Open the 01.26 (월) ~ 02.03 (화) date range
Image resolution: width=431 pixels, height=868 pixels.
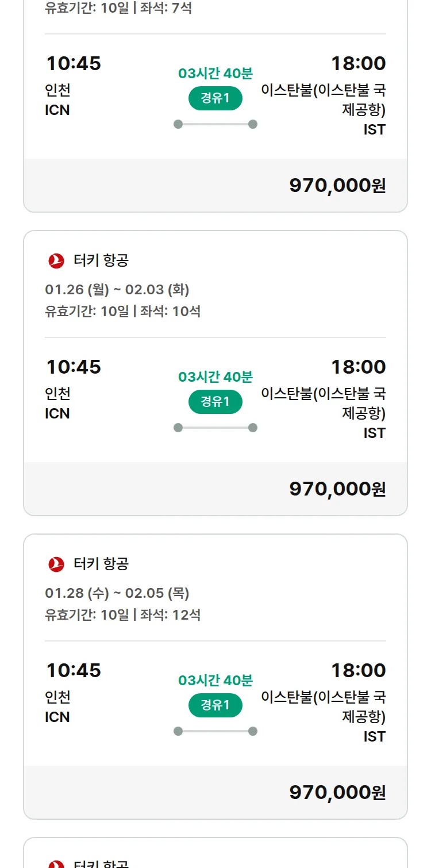click(117, 289)
